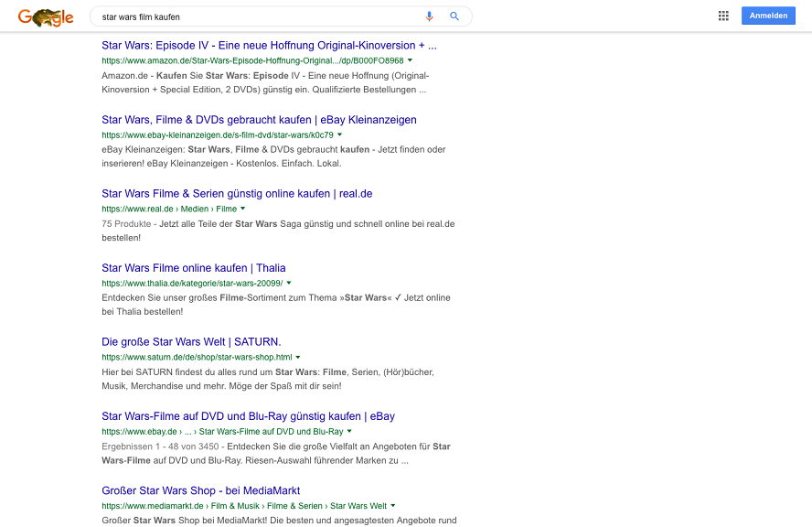Click the magnifier search icon
Image resolution: width=812 pixels, height=527 pixels.
pyautogui.click(x=454, y=16)
